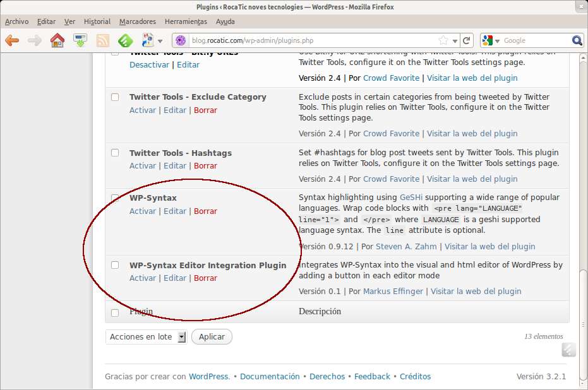Open the GeSHi link in the WP-Syntax description
Viewport: 588px width, 390px height.
tap(411, 197)
